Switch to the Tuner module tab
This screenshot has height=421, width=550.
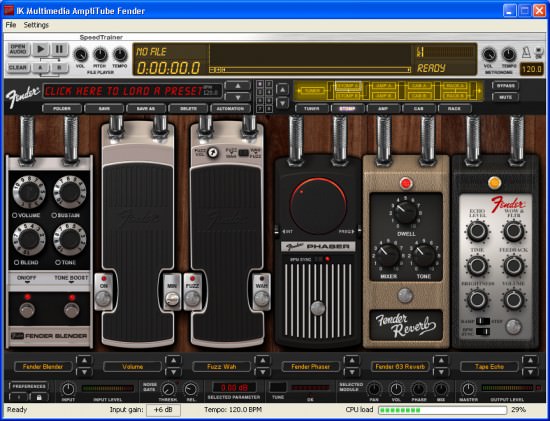(312, 108)
